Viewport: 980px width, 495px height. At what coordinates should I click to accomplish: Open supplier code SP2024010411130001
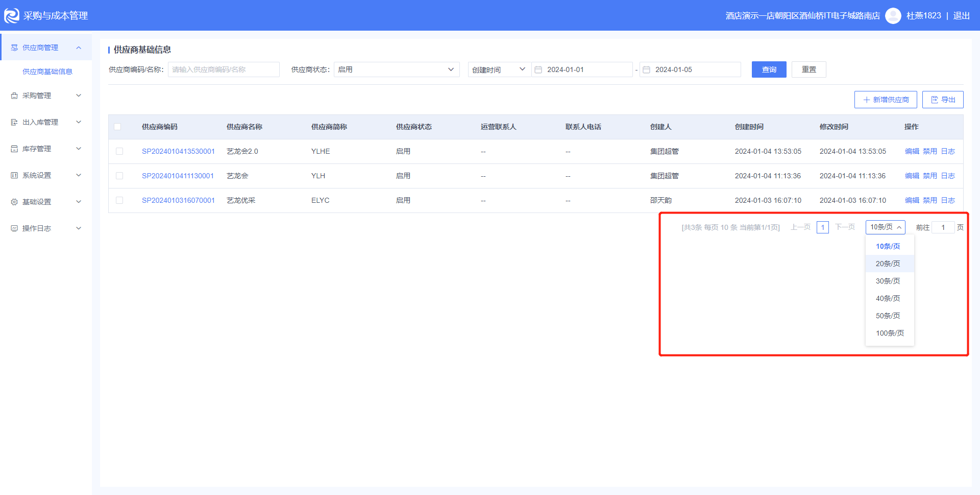click(178, 176)
